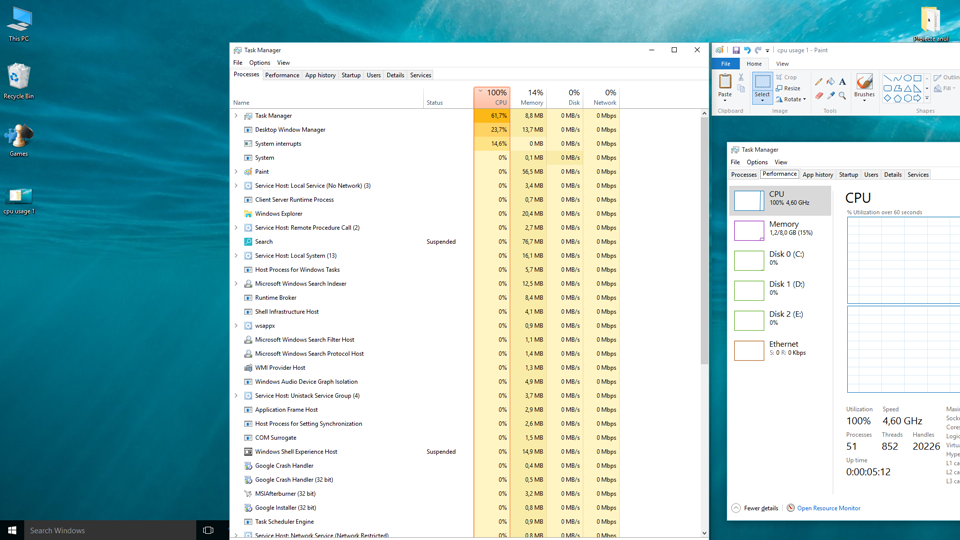960x540 pixels.
Task: Select the Text tool in Paint
Action: click(842, 81)
